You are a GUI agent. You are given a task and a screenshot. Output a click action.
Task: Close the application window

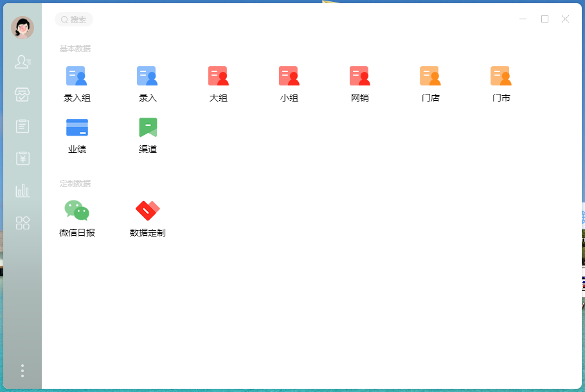coord(565,19)
